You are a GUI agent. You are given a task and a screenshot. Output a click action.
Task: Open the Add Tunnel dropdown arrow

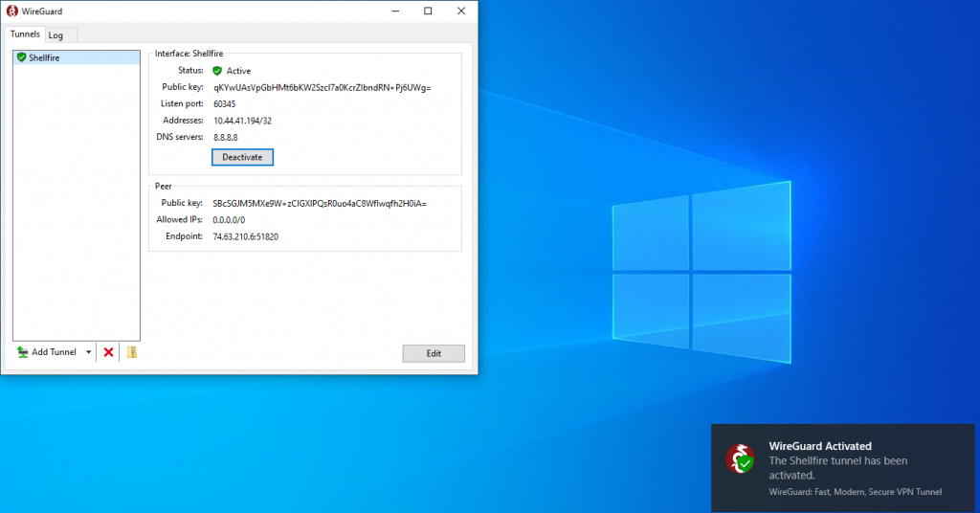click(89, 352)
